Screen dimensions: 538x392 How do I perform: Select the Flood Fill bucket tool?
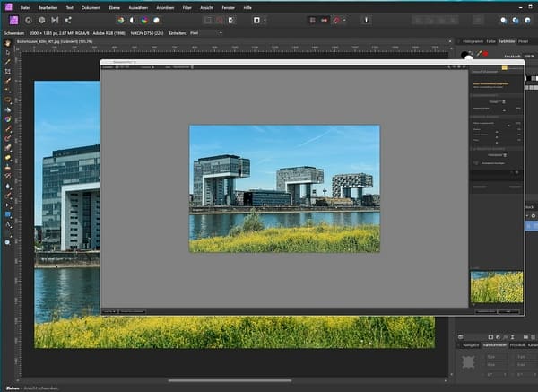(8, 109)
